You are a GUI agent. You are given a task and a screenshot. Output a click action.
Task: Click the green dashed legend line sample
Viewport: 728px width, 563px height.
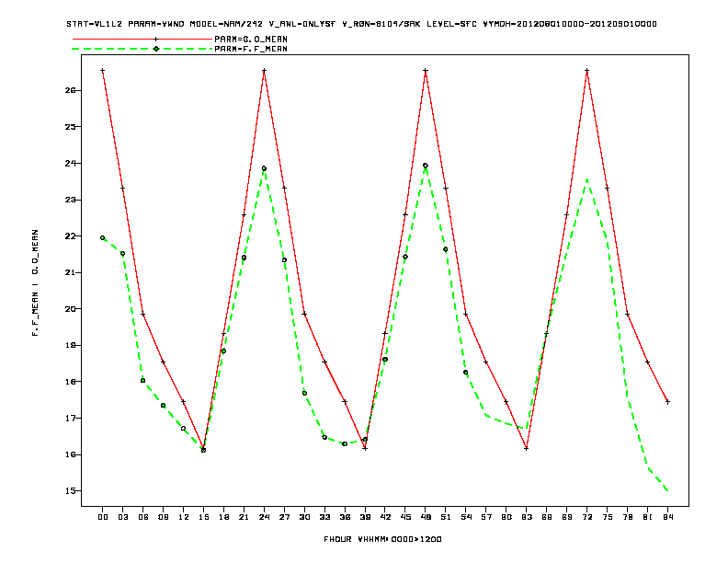click(142, 49)
